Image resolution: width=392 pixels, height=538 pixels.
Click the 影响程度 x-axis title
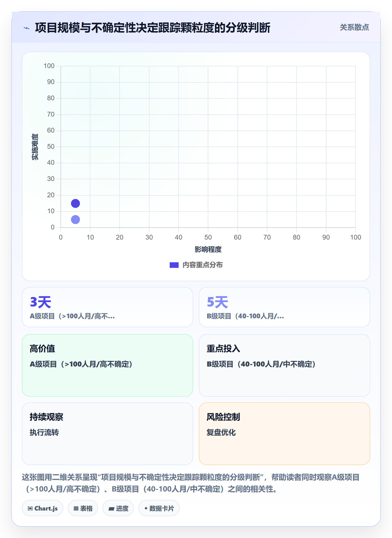[208, 249]
